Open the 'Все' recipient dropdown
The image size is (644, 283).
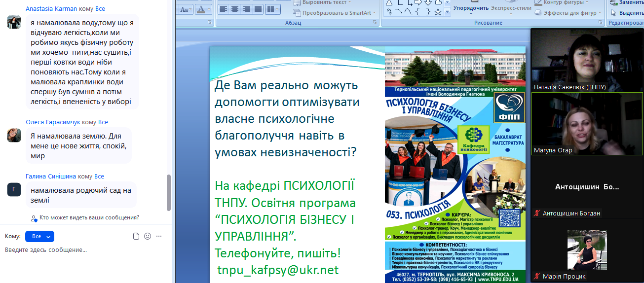point(39,237)
